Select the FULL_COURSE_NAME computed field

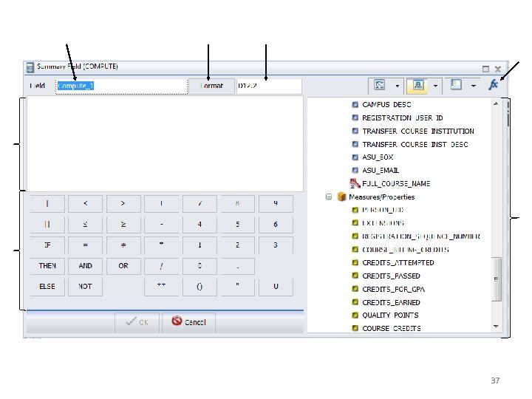(x=396, y=183)
